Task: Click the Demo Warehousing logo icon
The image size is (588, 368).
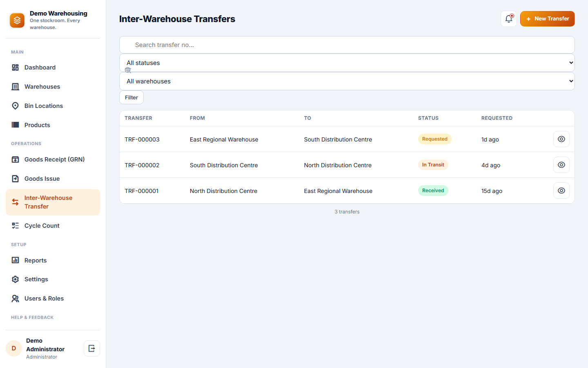Action: 17,20
